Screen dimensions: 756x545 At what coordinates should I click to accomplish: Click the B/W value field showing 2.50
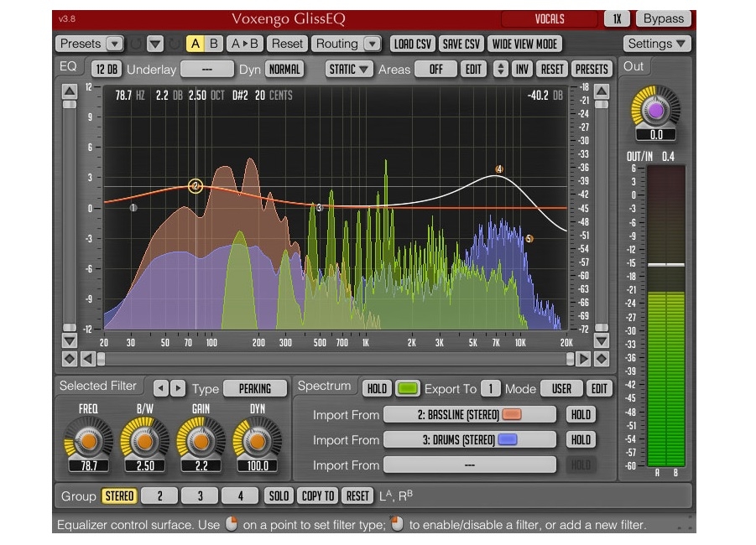click(x=144, y=465)
